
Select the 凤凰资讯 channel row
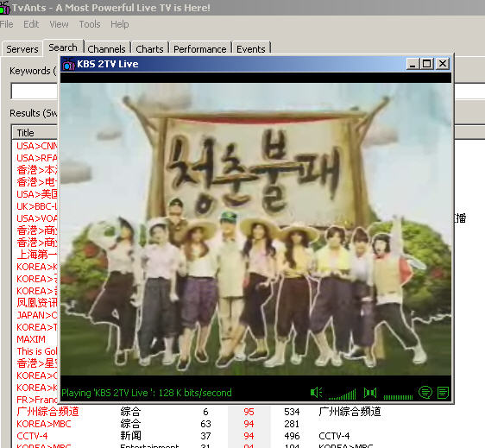37,303
